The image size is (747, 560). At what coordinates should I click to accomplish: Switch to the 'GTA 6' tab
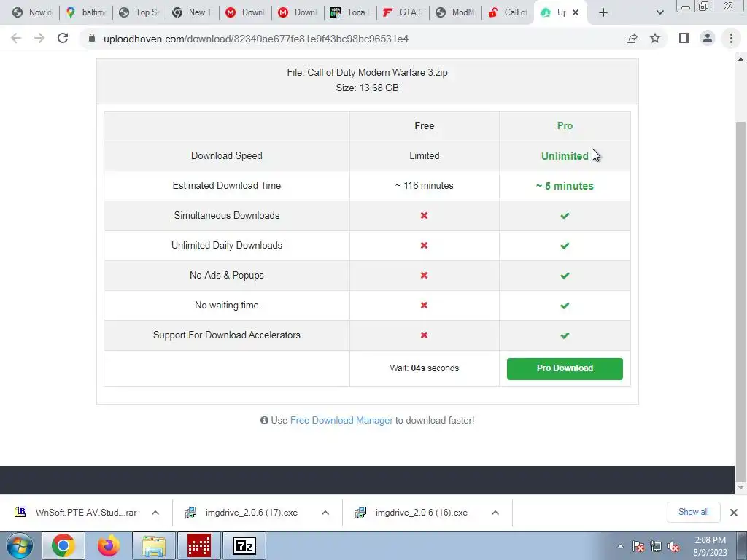click(x=403, y=12)
